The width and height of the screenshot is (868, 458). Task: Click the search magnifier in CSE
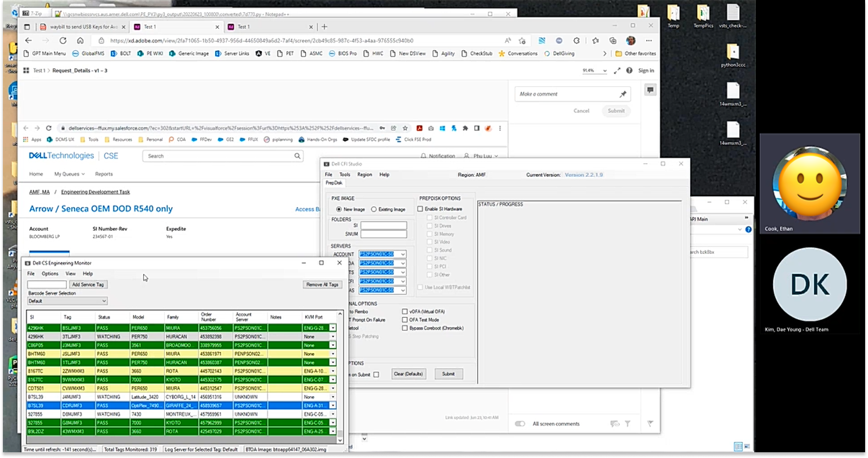297,156
